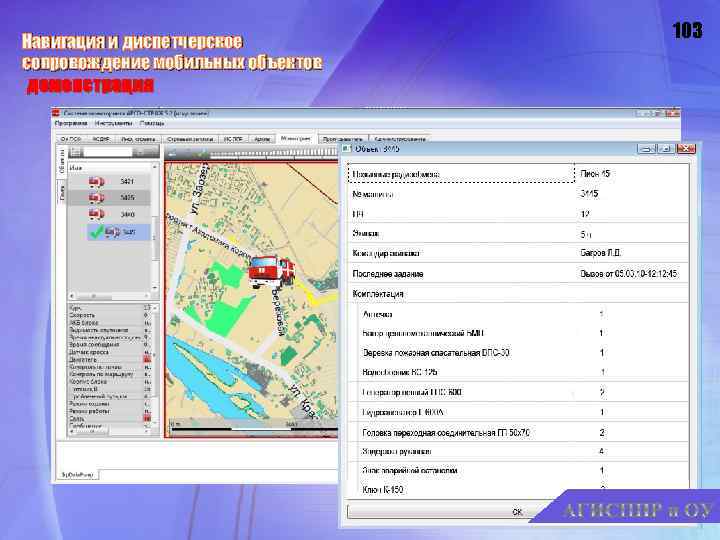The image size is (720, 540).
Task: Click the OK button in object dialog
Action: tap(517, 512)
